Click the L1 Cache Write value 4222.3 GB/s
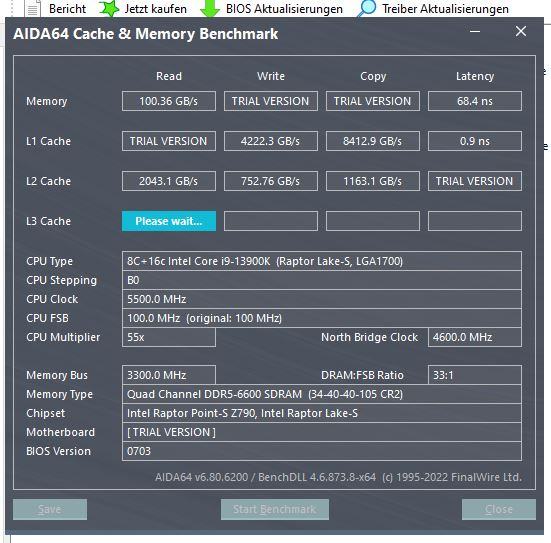551x543 pixels. 271,141
